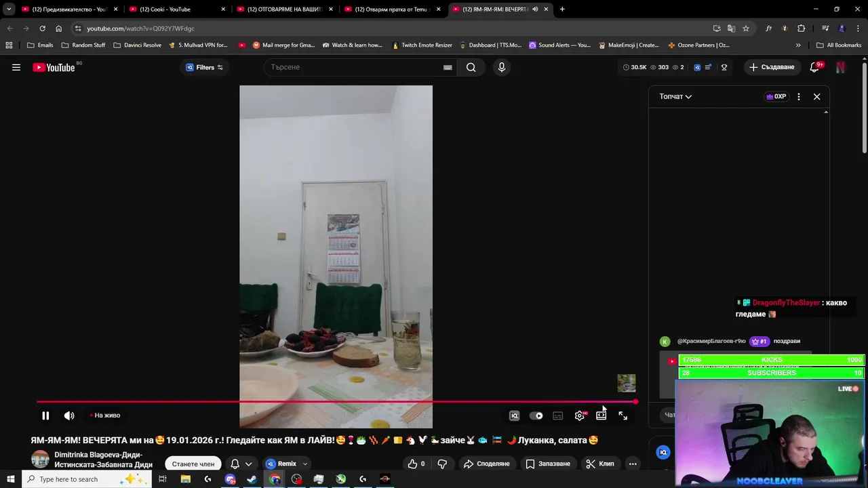Switch to the Предизвикателство YouTube tab
The image size is (868, 488).
coord(69,9)
